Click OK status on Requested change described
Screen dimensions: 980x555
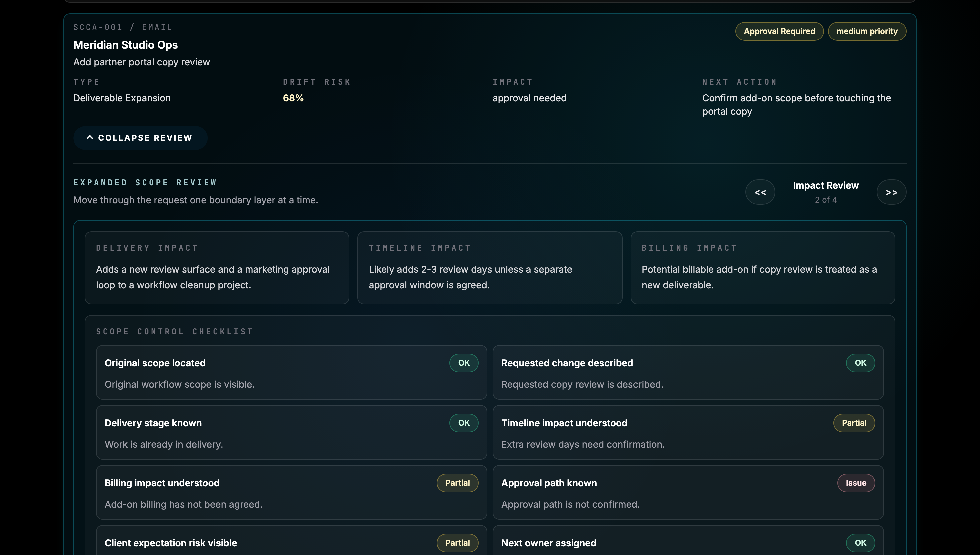tap(860, 363)
